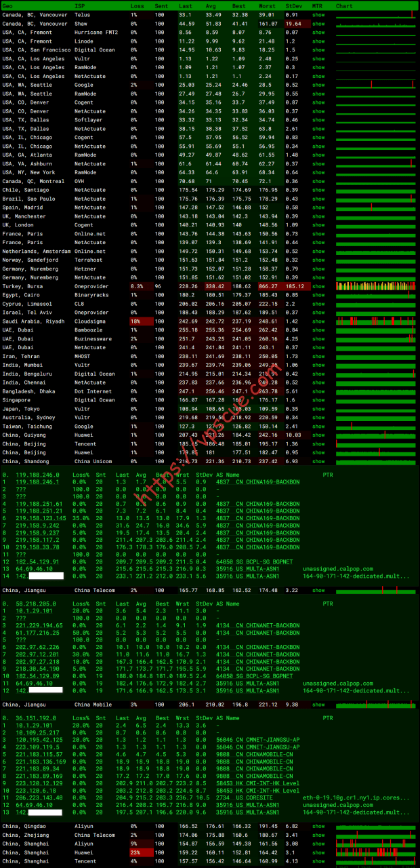Show MTR for UK London Cogent

[x=318, y=225]
